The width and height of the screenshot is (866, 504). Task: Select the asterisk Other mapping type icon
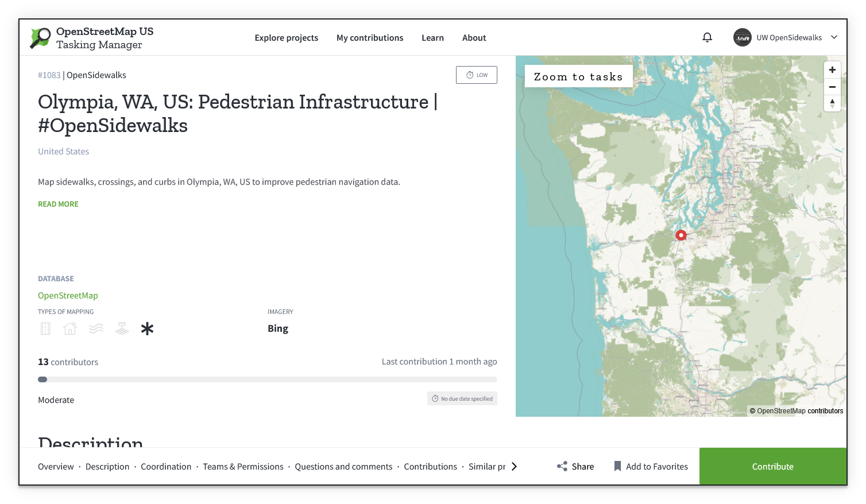(147, 328)
